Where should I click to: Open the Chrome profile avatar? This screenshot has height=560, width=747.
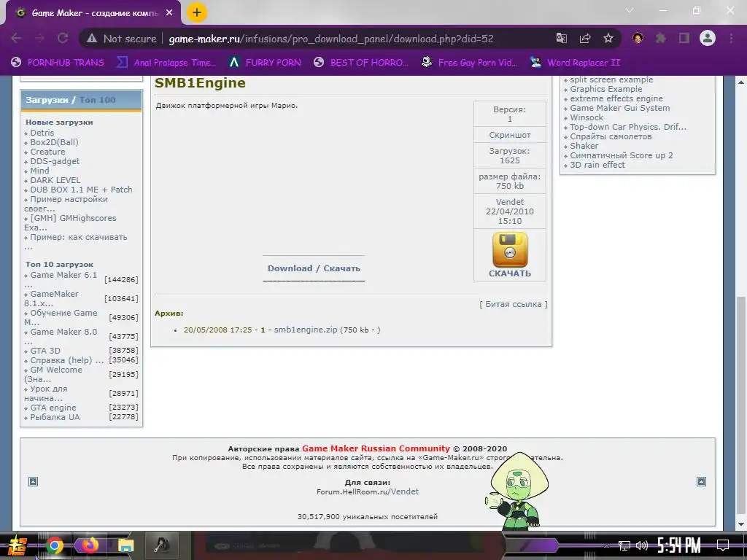[708, 38]
